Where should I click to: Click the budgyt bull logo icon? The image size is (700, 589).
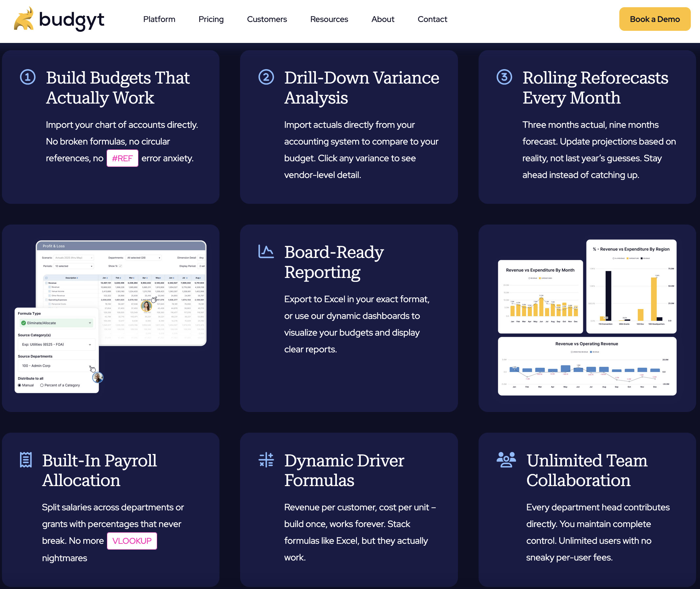pyautogui.click(x=24, y=19)
